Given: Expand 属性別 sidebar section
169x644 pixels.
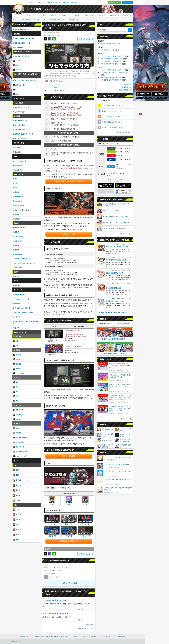Looking at the screenshot, I should point(27,350).
